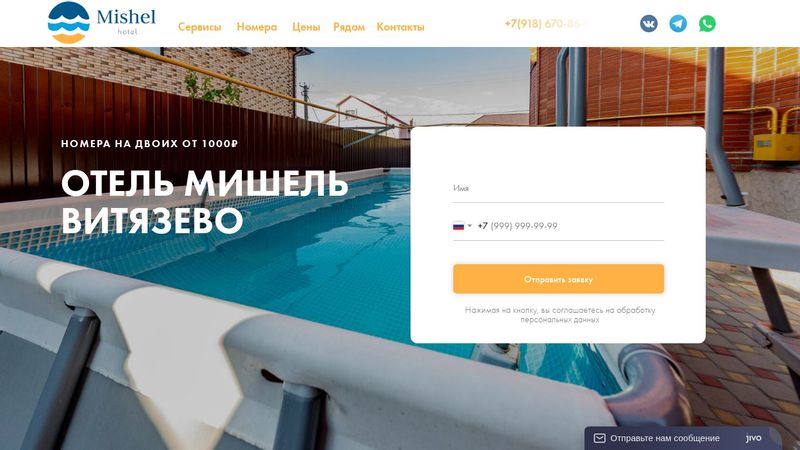Open the Отправьте нам сообщение chat bar
800x450 pixels.
click(x=682, y=438)
